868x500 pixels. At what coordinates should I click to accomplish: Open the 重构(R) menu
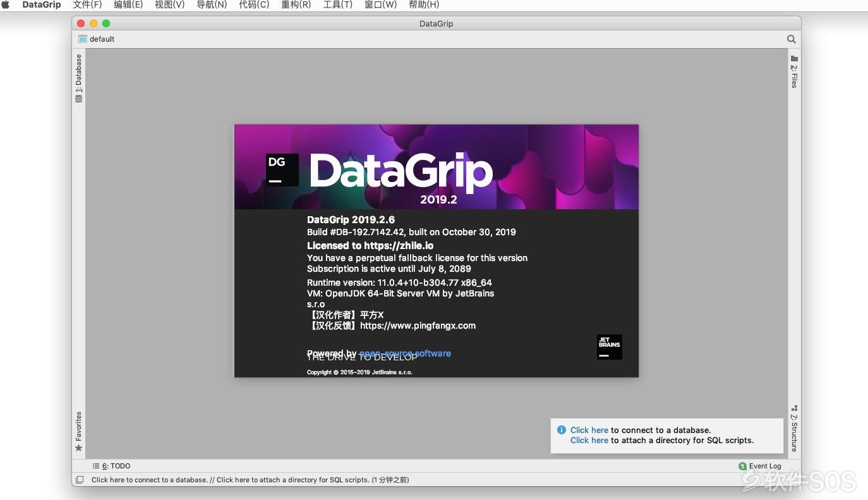(x=296, y=4)
